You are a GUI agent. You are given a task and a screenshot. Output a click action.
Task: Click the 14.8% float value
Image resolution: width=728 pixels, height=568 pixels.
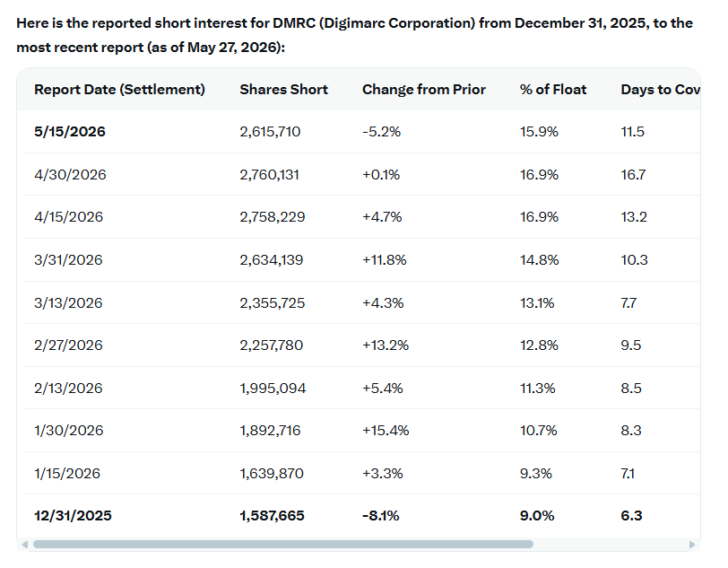(540, 259)
